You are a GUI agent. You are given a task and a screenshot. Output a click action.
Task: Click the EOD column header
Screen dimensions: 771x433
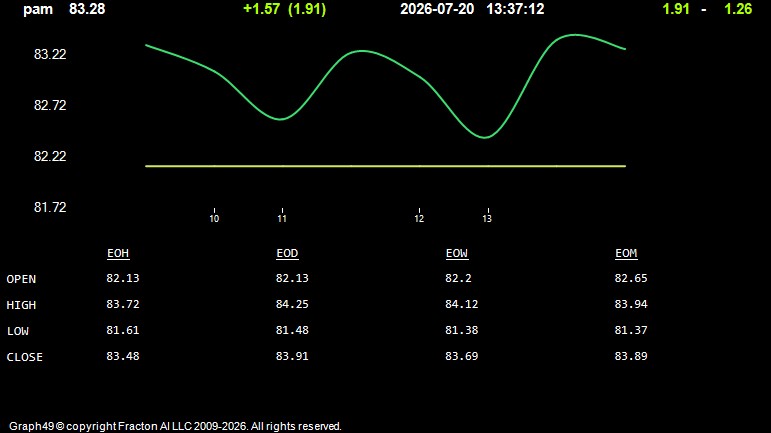[287, 253]
